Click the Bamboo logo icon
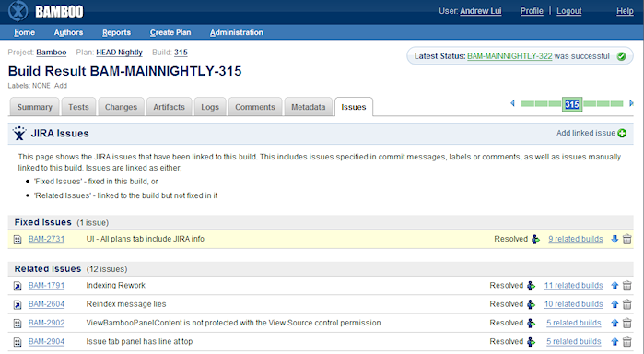Image resolution: width=644 pixels, height=354 pixels. [18, 11]
